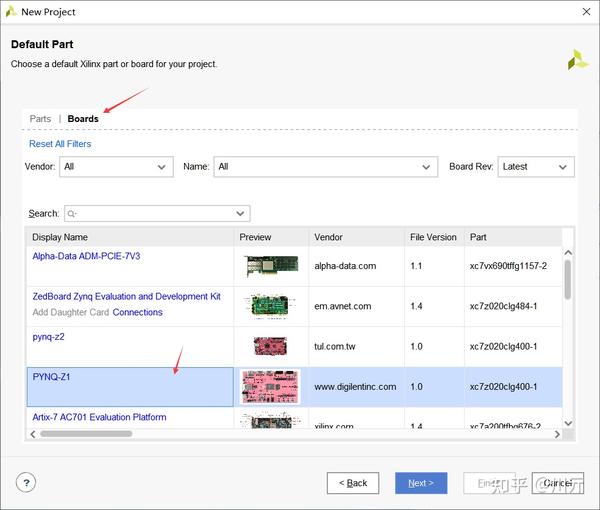Click the ZedBoard preview thumbnail
This screenshot has height=510, width=600.
(x=270, y=306)
